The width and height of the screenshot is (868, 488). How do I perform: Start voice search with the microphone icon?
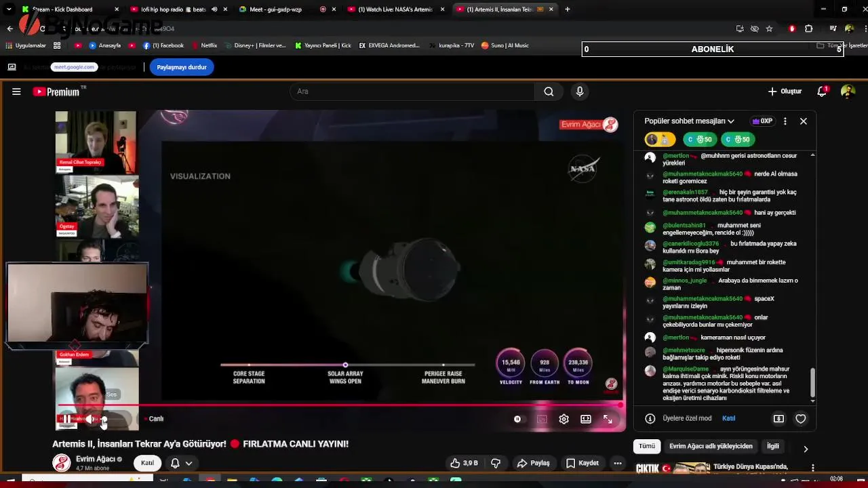point(579,91)
